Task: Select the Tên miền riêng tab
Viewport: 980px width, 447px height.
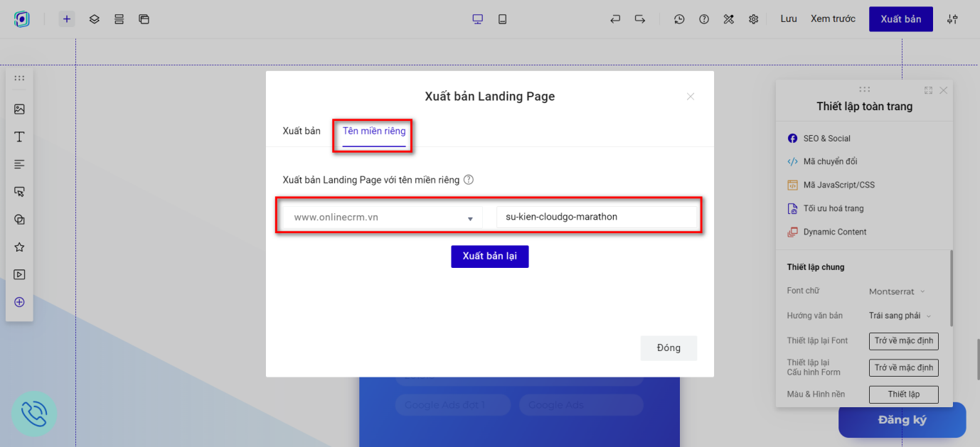Action: pos(374,131)
